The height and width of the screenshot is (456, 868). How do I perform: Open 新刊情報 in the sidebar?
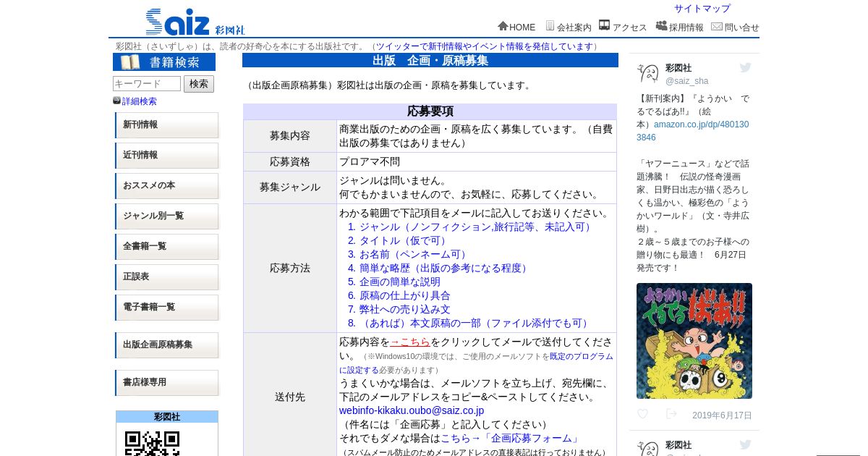(166, 125)
